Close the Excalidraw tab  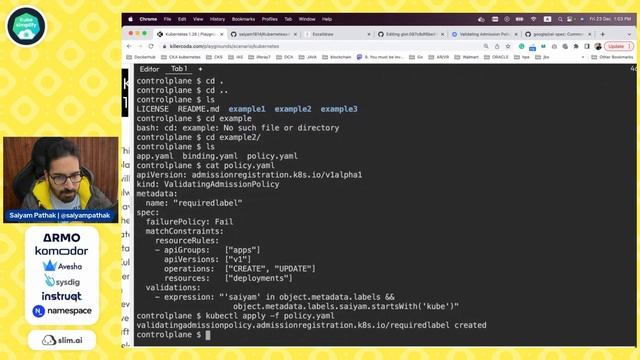point(369,34)
